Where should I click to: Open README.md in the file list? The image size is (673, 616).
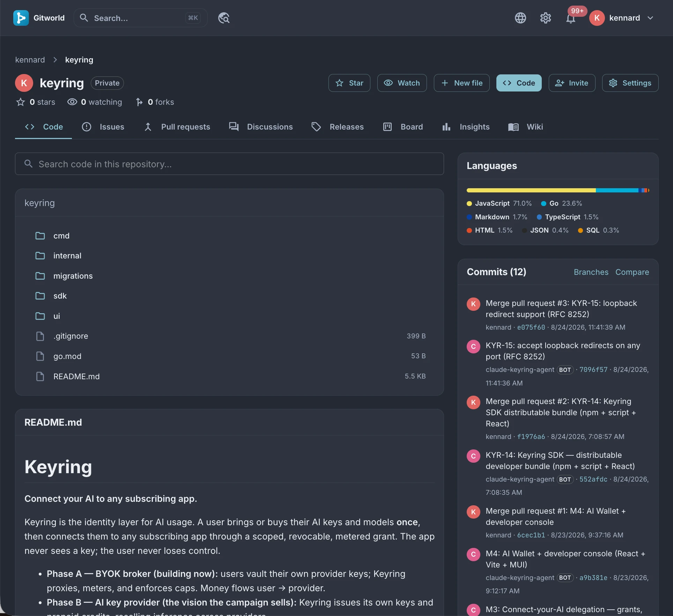(229, 376)
